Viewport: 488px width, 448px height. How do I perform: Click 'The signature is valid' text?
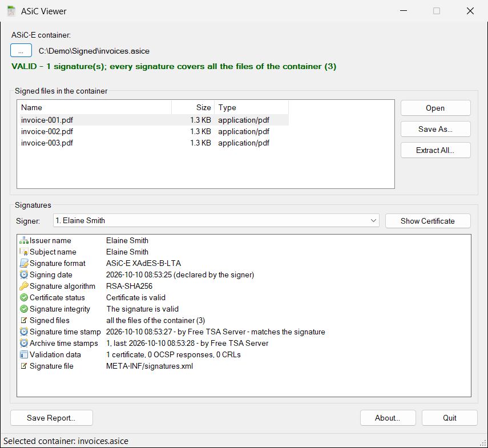coord(142,309)
